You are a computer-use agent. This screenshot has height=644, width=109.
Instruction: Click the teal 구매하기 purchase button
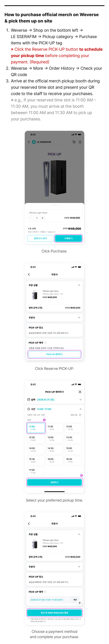[x=68, y=238]
